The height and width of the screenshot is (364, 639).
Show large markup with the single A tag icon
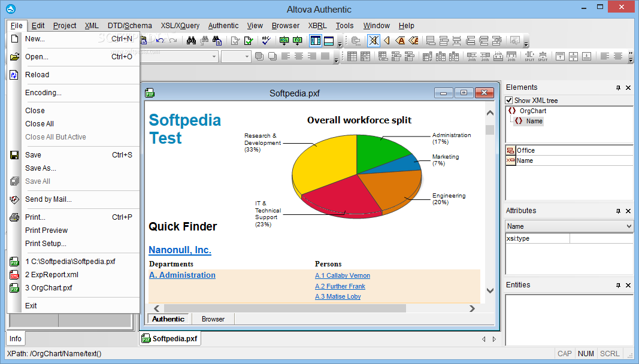(400, 40)
